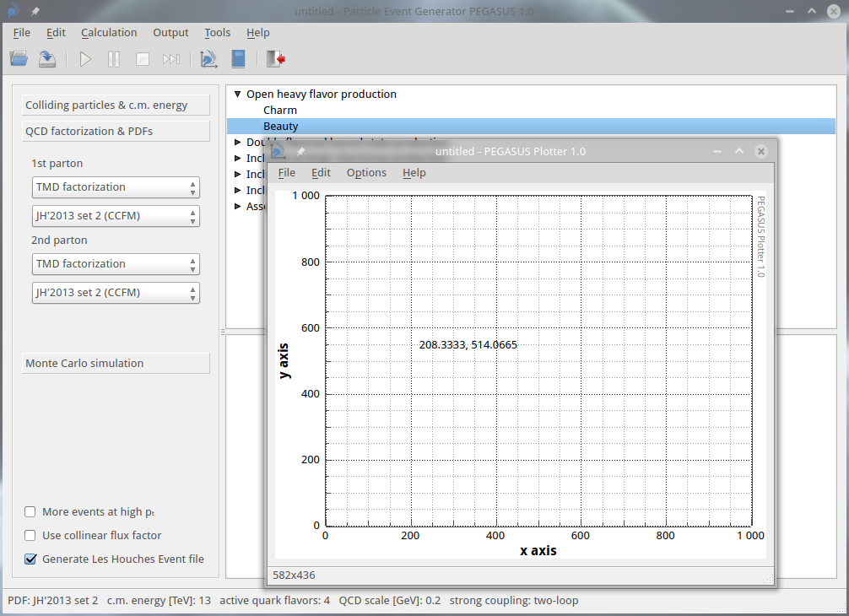Click the open file folder icon
849x616 pixels.
coord(19,59)
